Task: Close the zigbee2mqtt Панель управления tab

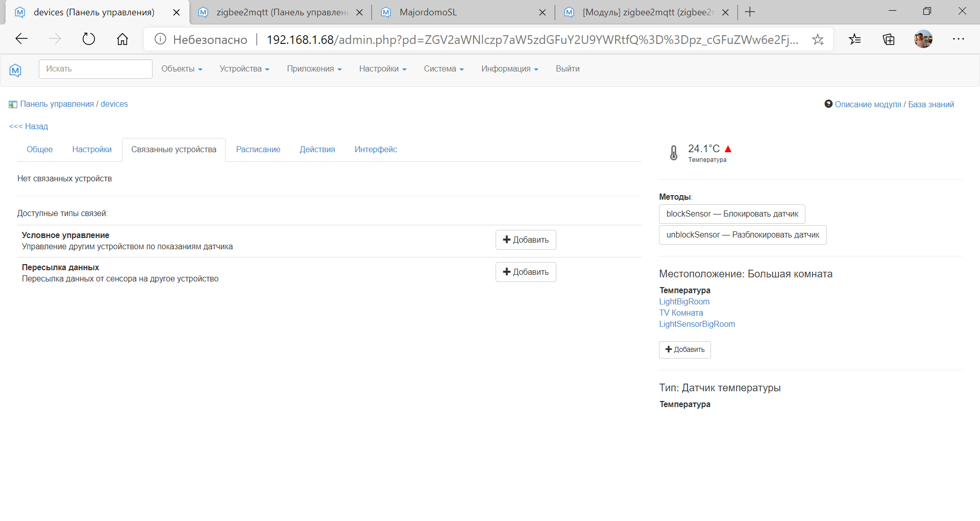Action: pos(359,12)
